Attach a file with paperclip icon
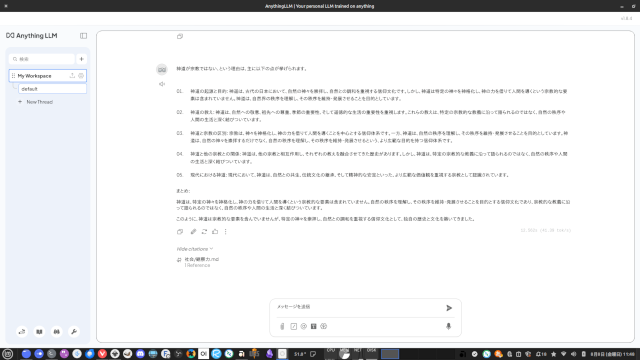This screenshot has height=360, width=640. pos(282,327)
